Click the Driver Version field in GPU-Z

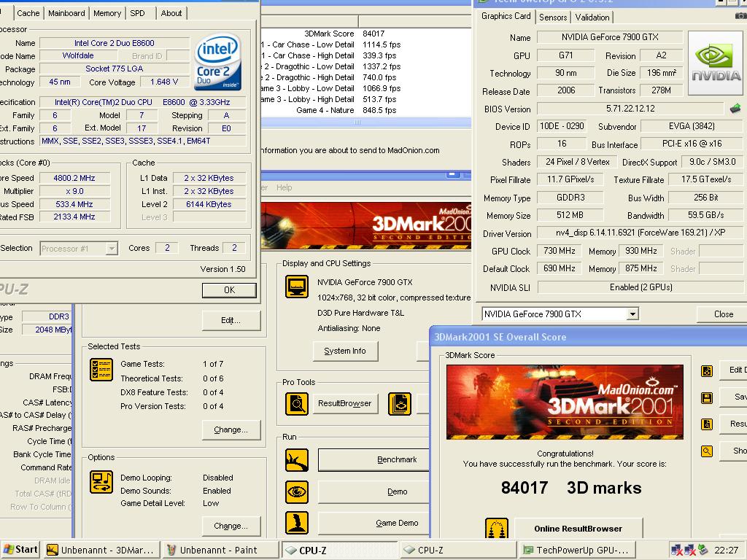coord(640,233)
